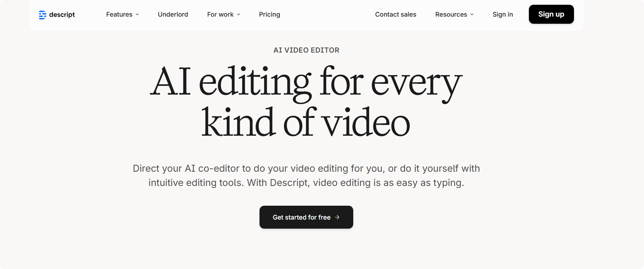This screenshot has width=644, height=269.
Task: Open the Resources menu
Action: (x=451, y=15)
